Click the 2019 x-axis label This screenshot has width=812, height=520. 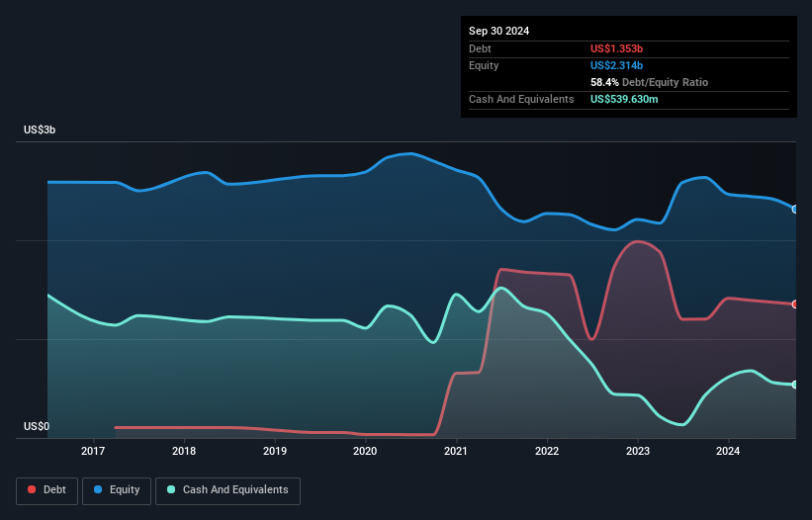(x=275, y=451)
